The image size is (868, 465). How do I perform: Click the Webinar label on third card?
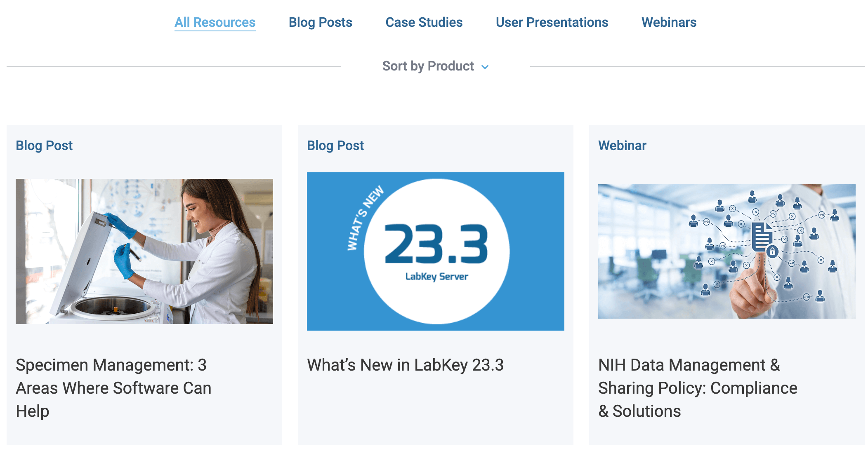[622, 146]
